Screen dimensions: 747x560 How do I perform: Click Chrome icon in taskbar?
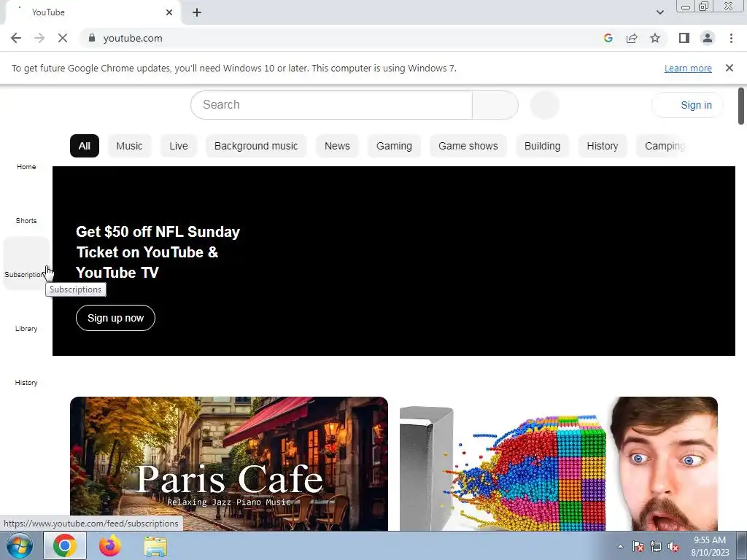[x=65, y=545]
